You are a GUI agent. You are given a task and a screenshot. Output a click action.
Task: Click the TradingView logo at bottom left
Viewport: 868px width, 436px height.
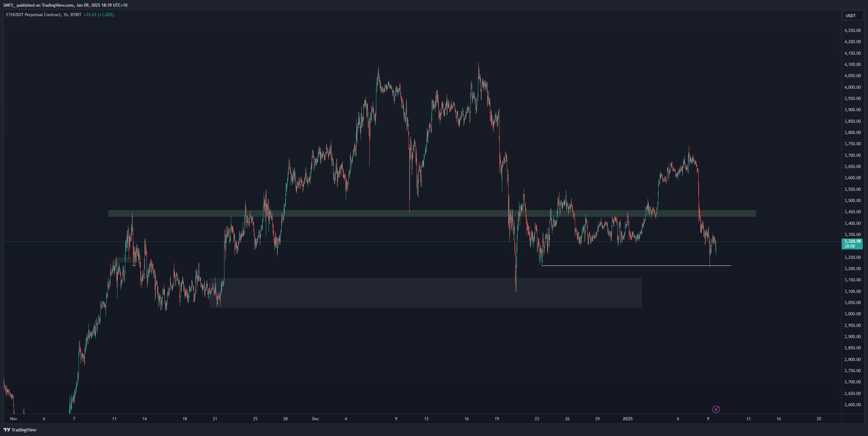tap(20, 430)
